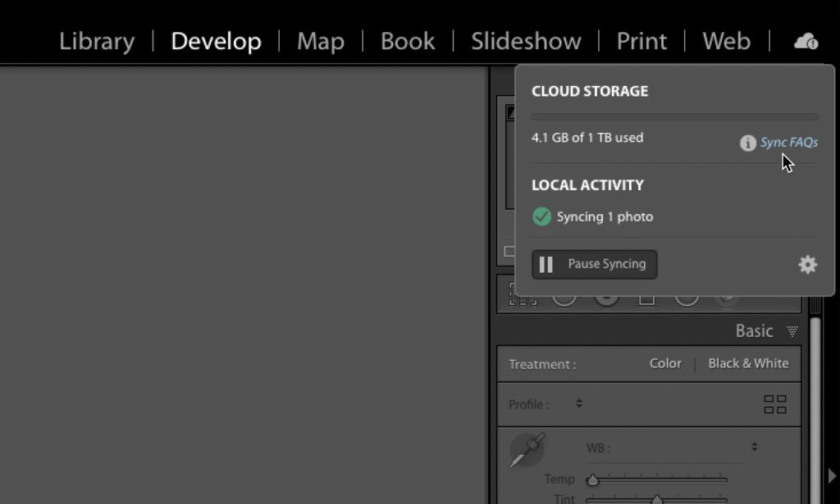Click the info icon beside Sync FAQs
The width and height of the screenshot is (840, 504).
click(x=748, y=143)
